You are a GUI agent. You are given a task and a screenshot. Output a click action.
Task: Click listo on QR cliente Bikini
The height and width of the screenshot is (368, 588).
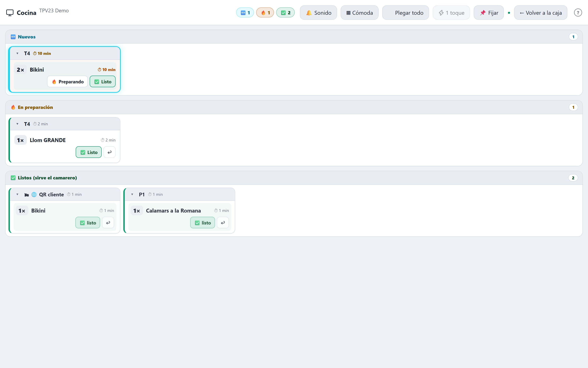(88, 223)
